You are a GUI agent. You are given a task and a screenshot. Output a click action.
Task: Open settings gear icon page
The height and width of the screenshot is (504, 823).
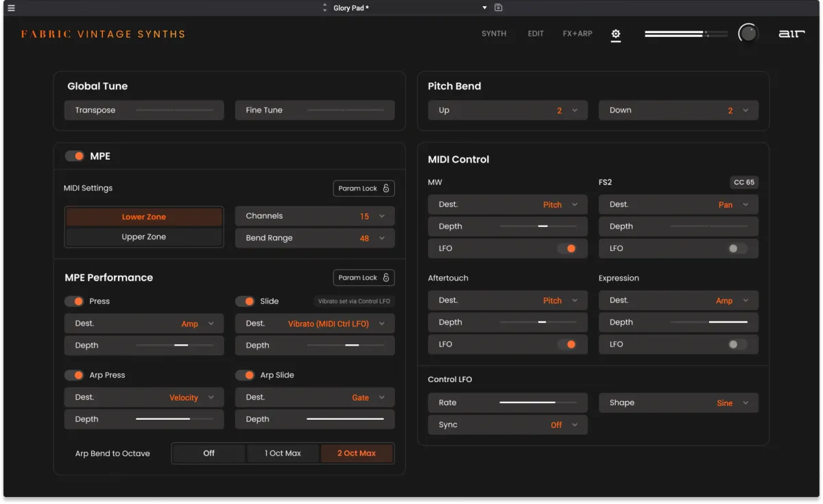coord(616,34)
